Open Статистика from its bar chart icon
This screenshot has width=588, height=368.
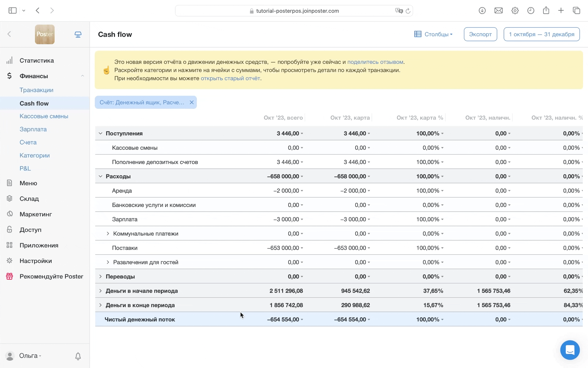tap(9, 60)
